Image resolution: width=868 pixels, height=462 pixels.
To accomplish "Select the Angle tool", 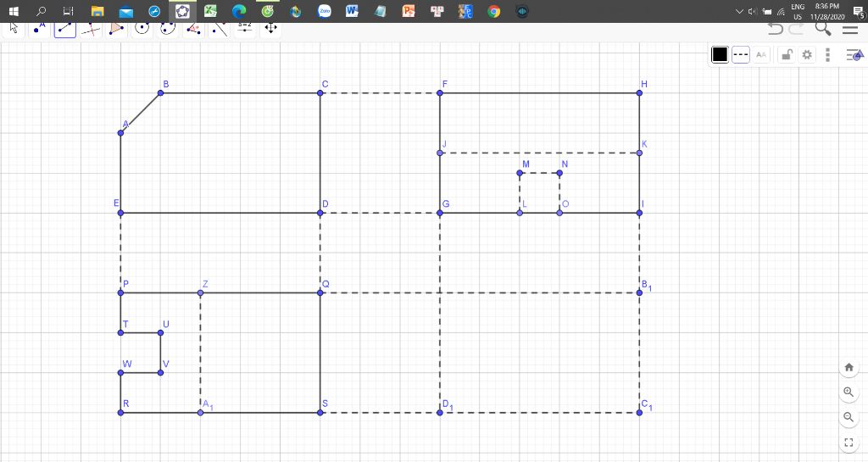I will 194,29.
